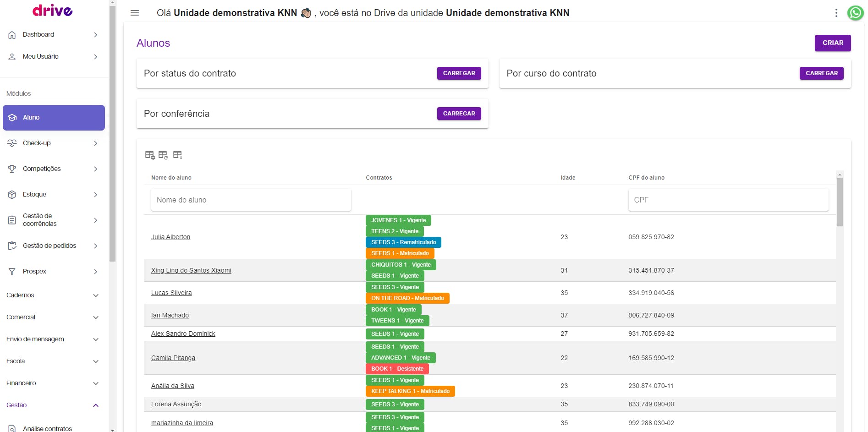Open student Camila Pitanga
This screenshot has width=868, height=432.
click(x=173, y=358)
